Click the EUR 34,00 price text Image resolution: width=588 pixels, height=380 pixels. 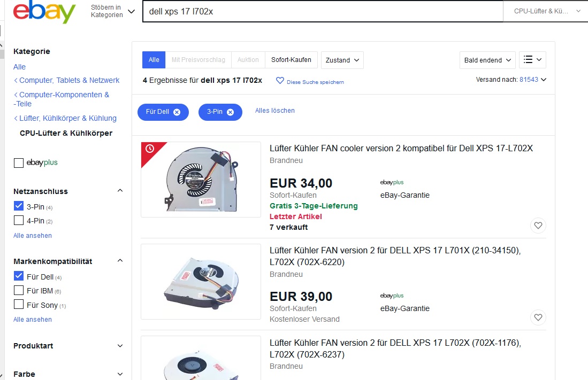(x=301, y=183)
